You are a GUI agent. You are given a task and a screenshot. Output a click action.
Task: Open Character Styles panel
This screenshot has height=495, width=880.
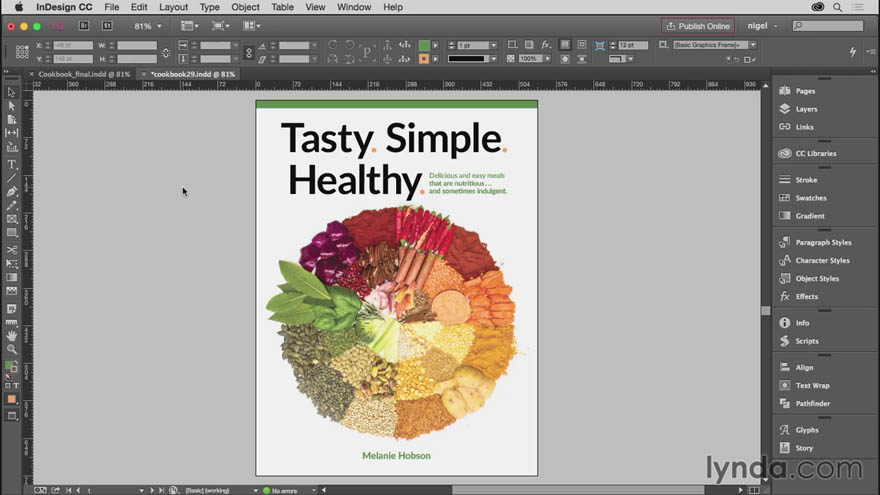point(824,260)
